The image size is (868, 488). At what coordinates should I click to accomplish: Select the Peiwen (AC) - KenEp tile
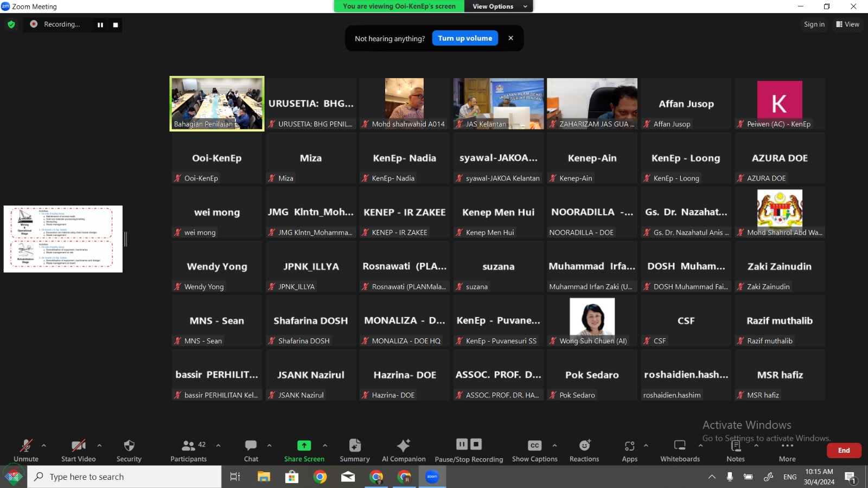point(780,104)
